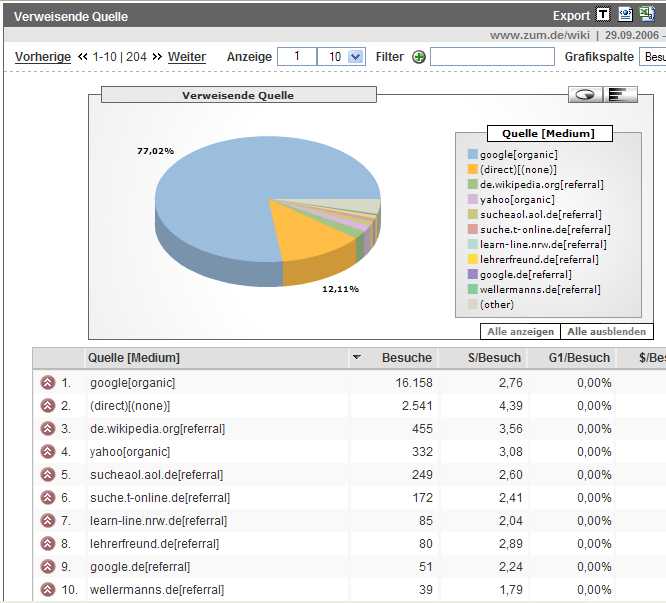Click the Vorherige previous page link
The height and width of the screenshot is (603, 666).
tap(43, 57)
